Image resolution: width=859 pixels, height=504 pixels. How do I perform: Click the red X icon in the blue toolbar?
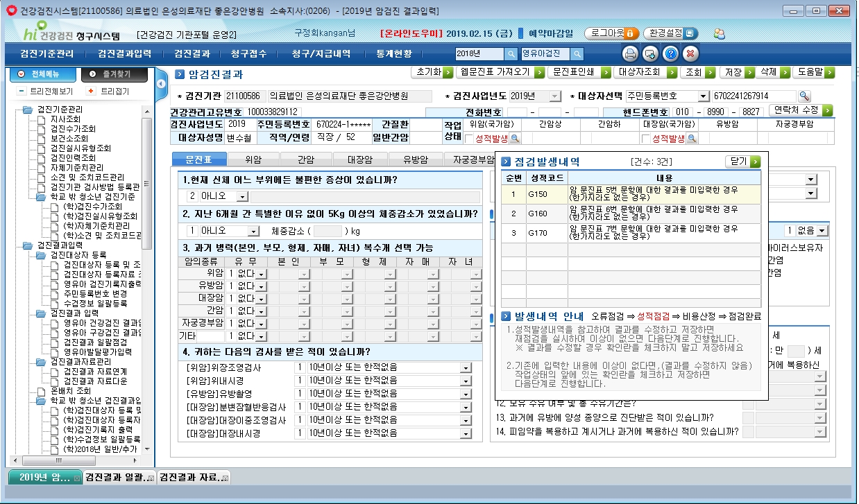tap(690, 54)
